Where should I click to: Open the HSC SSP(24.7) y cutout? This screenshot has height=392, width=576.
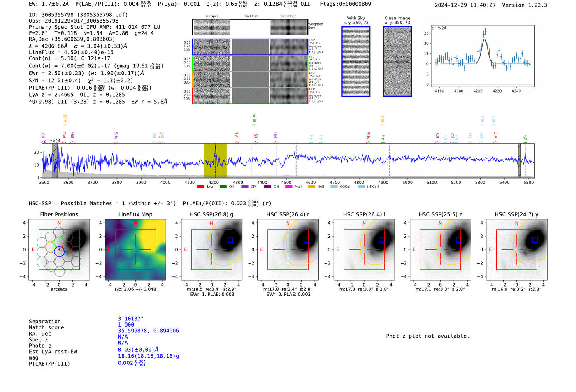(516, 249)
